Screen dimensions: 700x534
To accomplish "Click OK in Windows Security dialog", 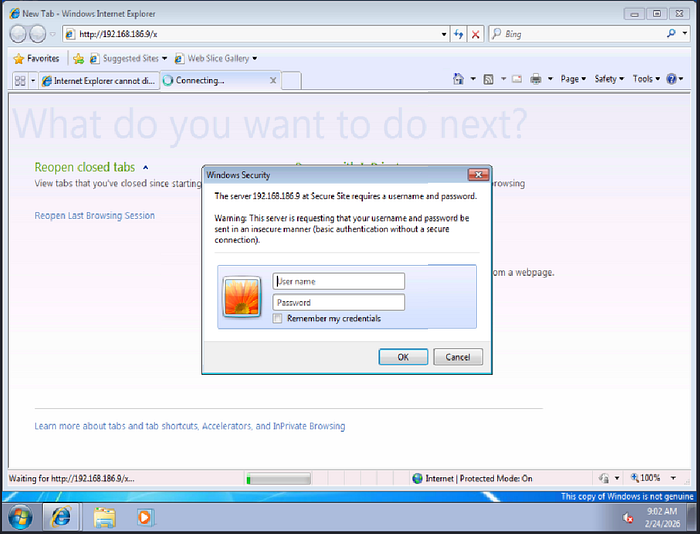I will [403, 357].
